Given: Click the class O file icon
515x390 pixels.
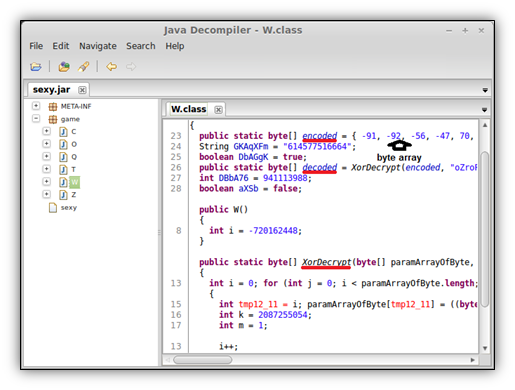Looking at the screenshot, I should pos(63,145).
